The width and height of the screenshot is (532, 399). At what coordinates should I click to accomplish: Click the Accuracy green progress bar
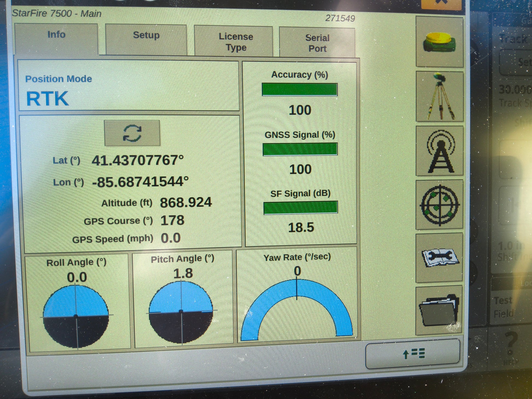coord(299,90)
